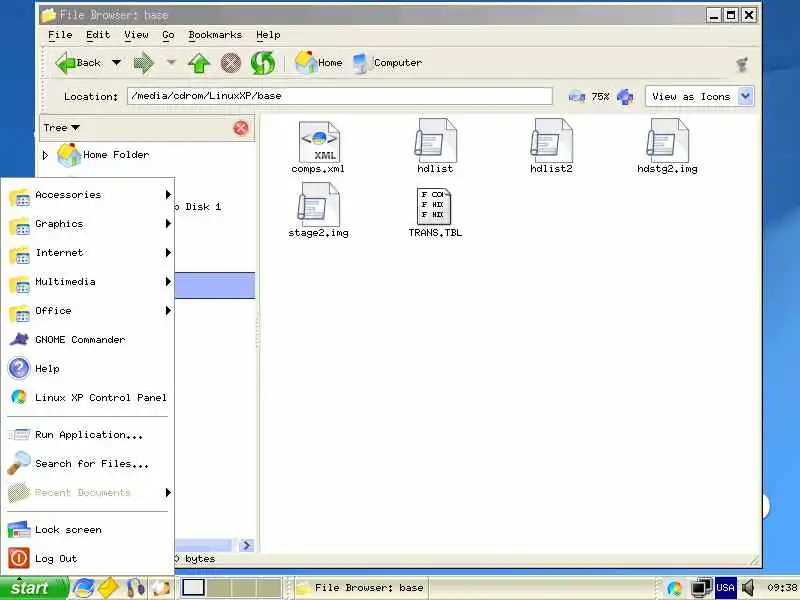Expand the Home Folder tree node
Image resolution: width=800 pixels, height=600 pixels.
pyautogui.click(x=45, y=155)
